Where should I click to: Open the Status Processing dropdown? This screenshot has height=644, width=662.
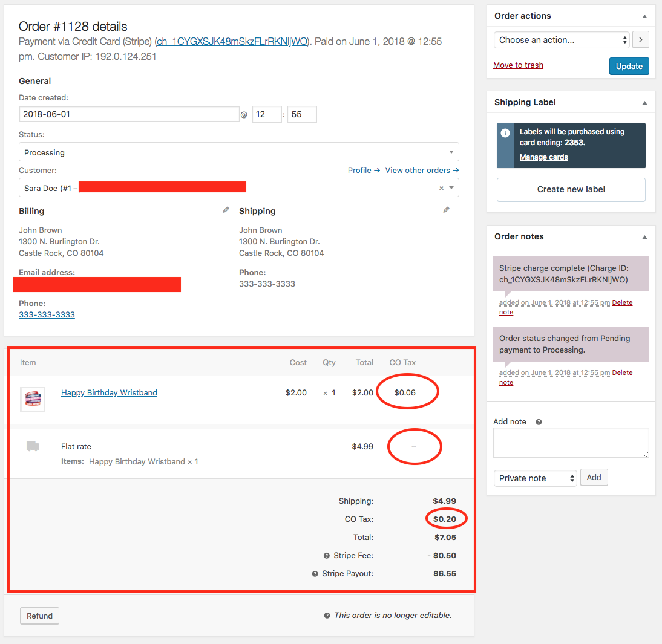pos(239,152)
